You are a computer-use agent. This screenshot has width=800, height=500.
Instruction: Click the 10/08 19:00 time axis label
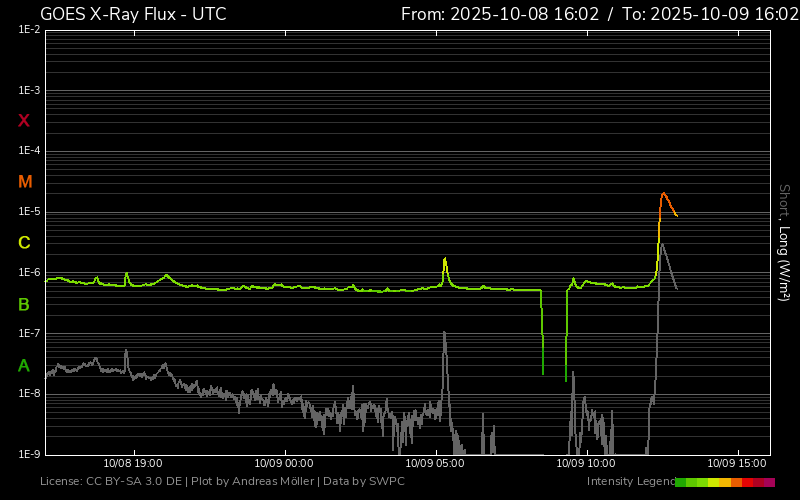(x=133, y=463)
